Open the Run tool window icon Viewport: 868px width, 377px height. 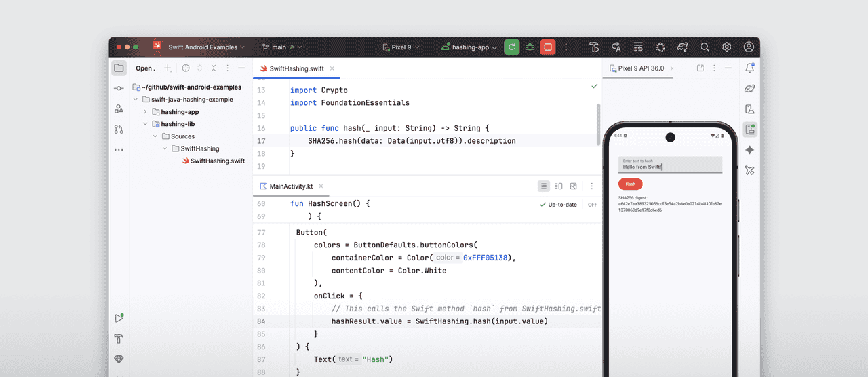tap(119, 317)
